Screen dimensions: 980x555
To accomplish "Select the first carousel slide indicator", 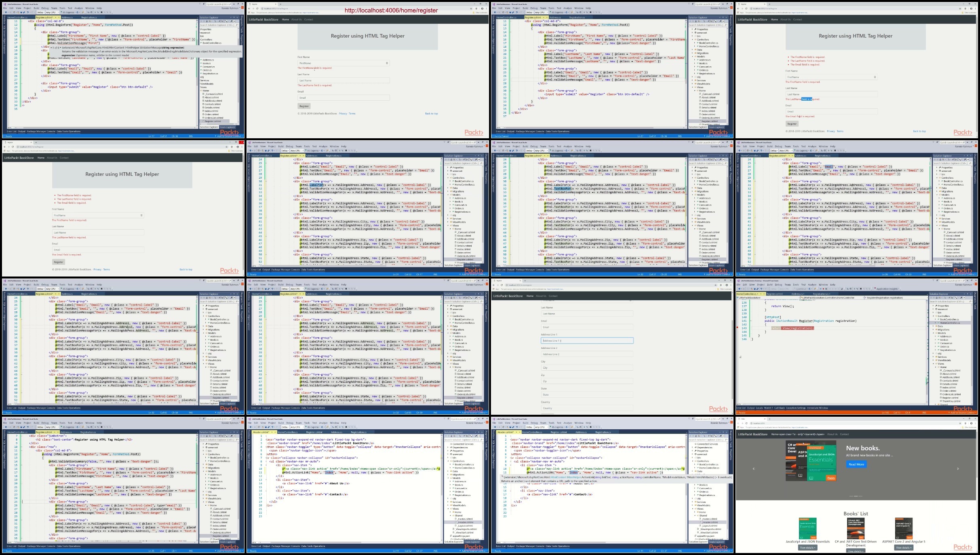I will (851, 496).
